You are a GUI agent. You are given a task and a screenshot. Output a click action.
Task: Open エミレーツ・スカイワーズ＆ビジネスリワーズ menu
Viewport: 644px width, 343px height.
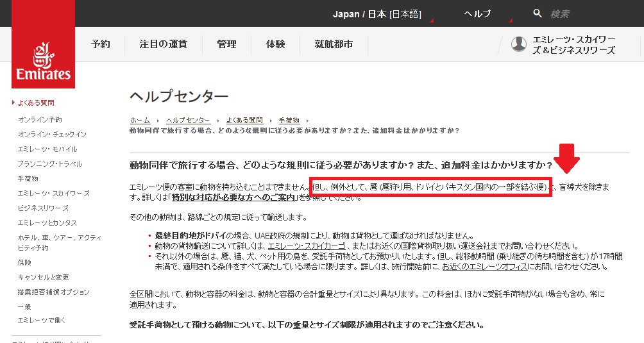click(x=574, y=45)
